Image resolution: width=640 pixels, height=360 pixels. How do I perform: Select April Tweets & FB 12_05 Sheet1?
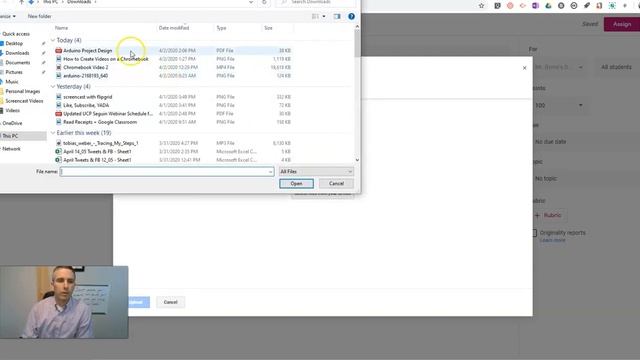click(x=97, y=160)
